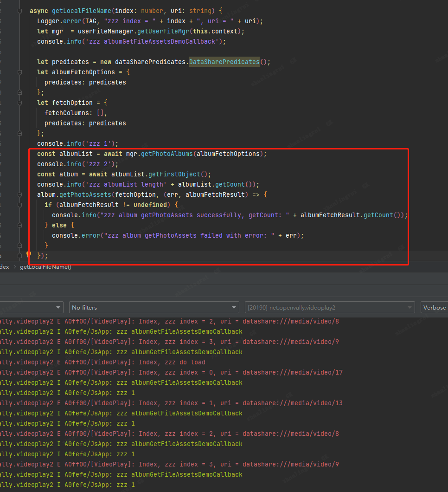Click the 'const albumList' variable name
Screen dimensions: 448x492
pyautogui.click(x=76, y=154)
